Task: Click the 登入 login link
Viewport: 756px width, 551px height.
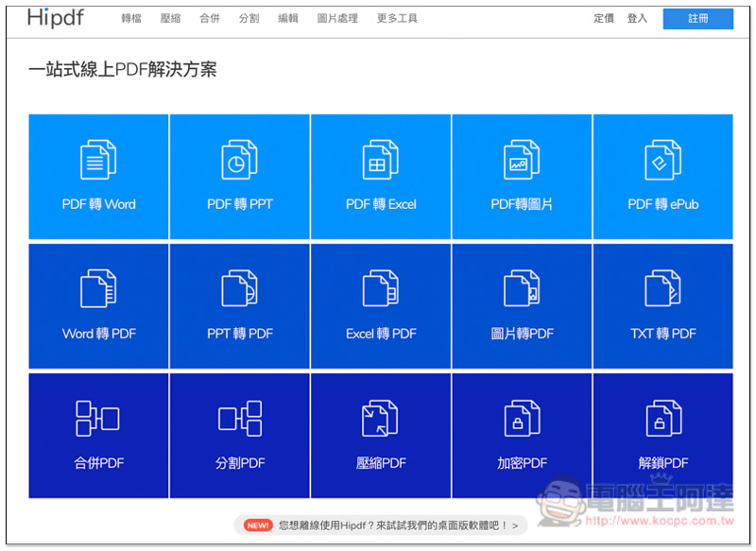Action: (x=637, y=18)
